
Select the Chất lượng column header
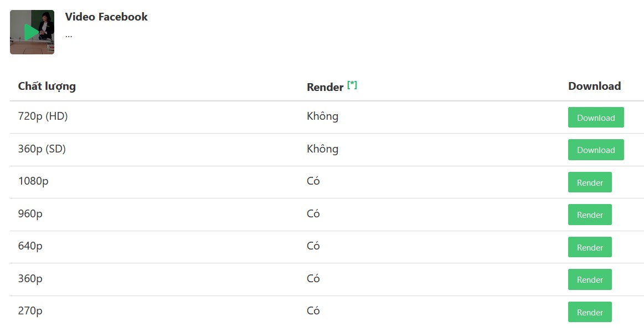tap(47, 86)
